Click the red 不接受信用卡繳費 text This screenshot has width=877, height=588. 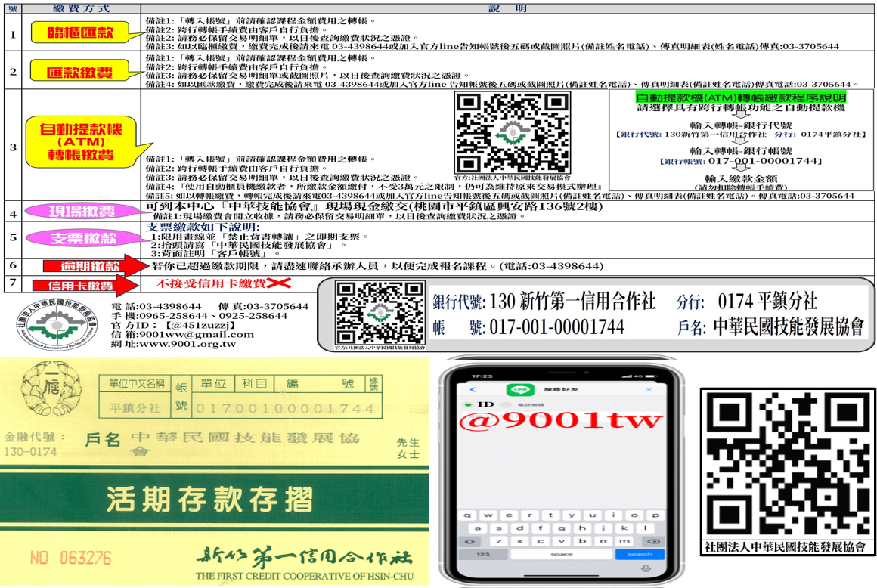211,283
